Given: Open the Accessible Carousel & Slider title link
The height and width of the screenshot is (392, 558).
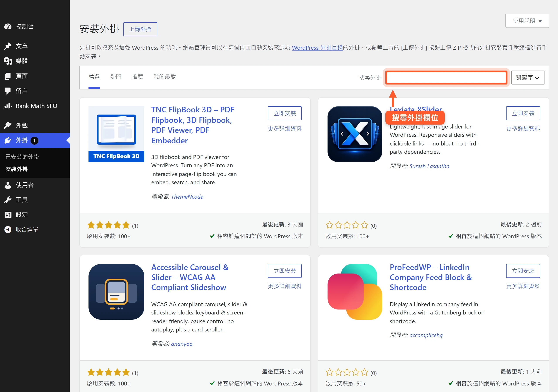Looking at the screenshot, I should pos(190,277).
